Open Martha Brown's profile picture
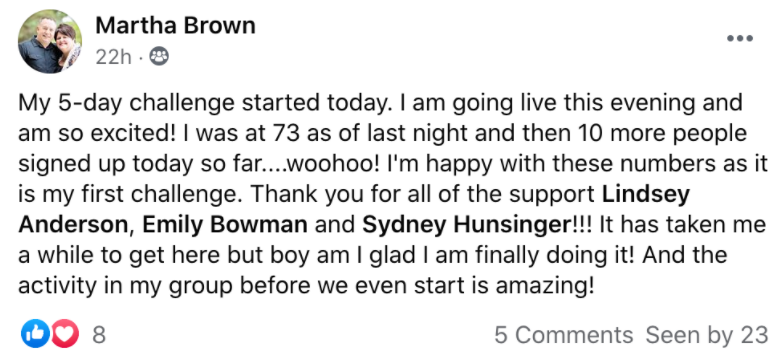The height and width of the screenshot is (363, 784). coord(50,42)
